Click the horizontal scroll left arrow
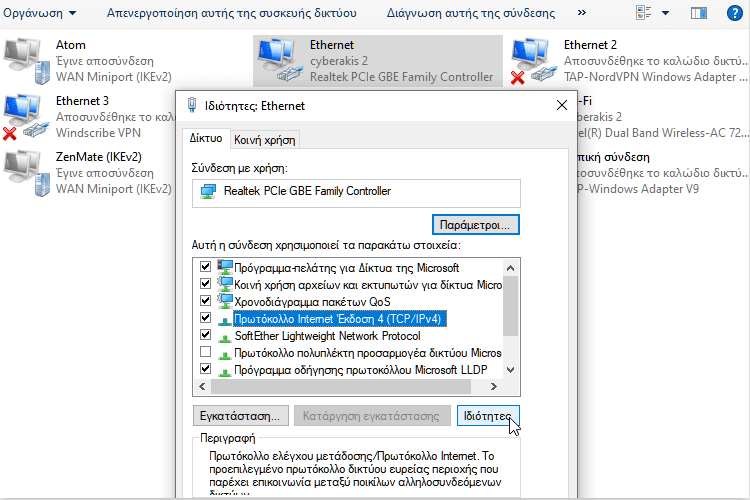The height and width of the screenshot is (500, 750). coord(202,386)
